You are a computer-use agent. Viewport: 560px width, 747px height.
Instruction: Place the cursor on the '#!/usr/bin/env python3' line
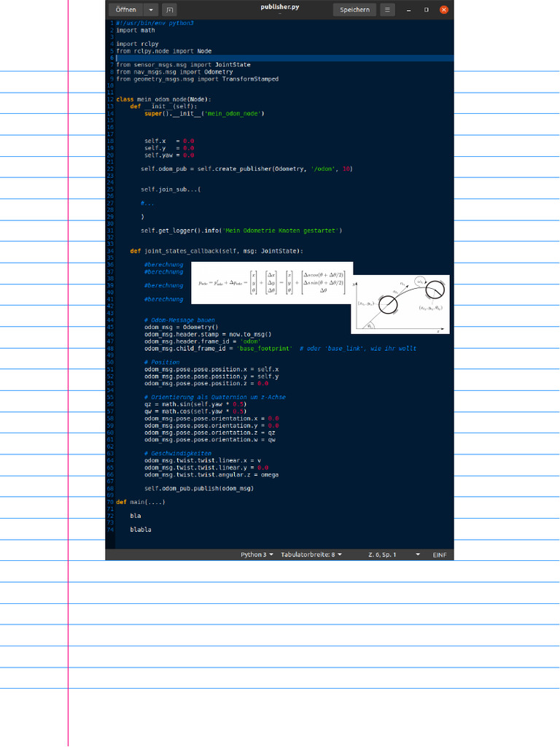pyautogui.click(x=155, y=23)
